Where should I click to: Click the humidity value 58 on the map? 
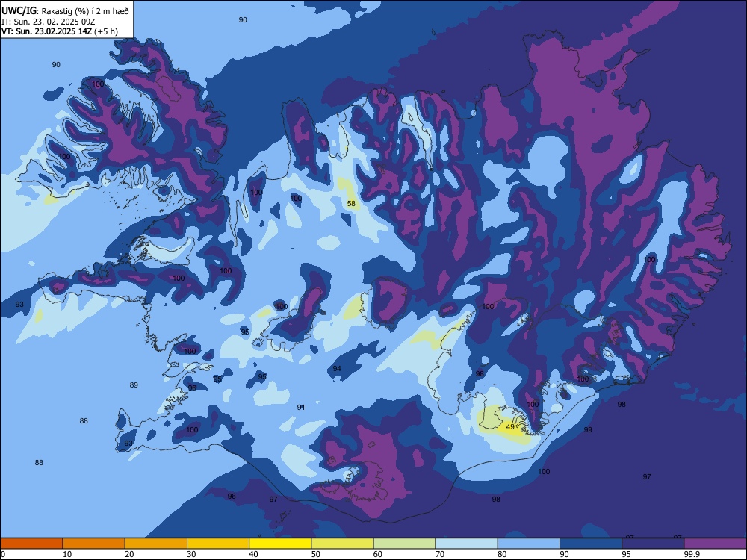point(351,203)
